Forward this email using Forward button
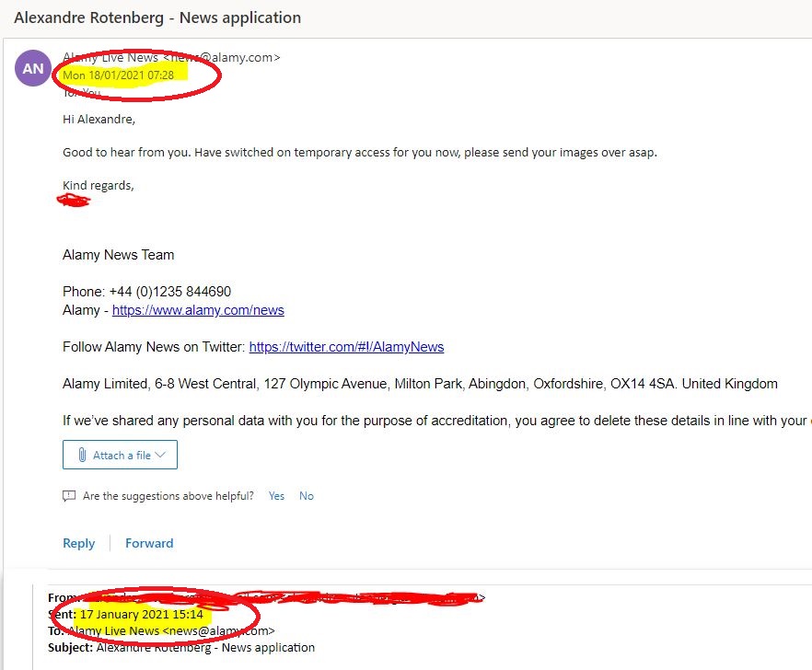The width and height of the screenshot is (812, 670). 149,543
